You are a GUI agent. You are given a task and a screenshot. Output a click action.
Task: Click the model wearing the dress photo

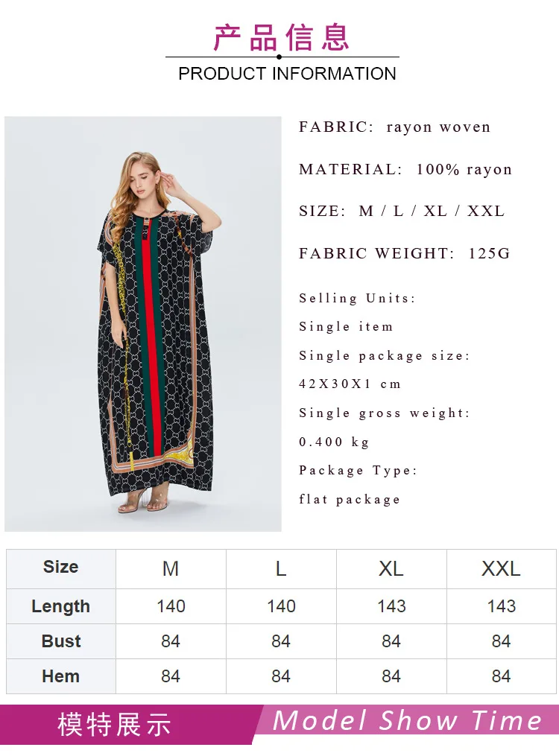(x=143, y=324)
